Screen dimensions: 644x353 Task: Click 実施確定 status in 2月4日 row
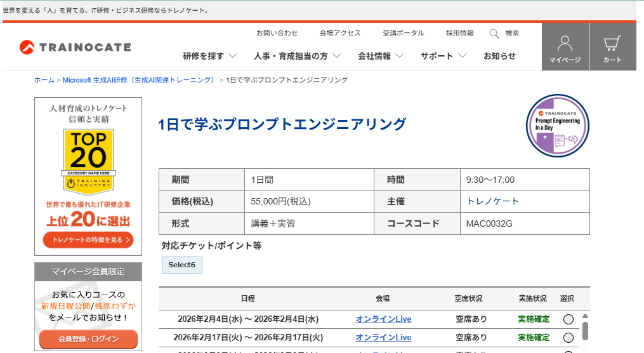pos(534,319)
